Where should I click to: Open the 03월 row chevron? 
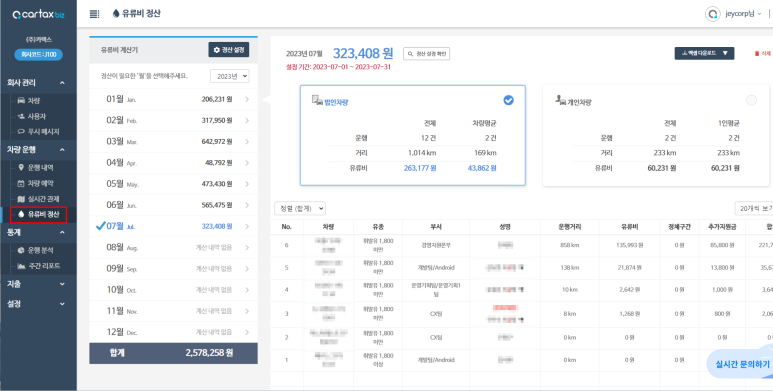pos(247,142)
